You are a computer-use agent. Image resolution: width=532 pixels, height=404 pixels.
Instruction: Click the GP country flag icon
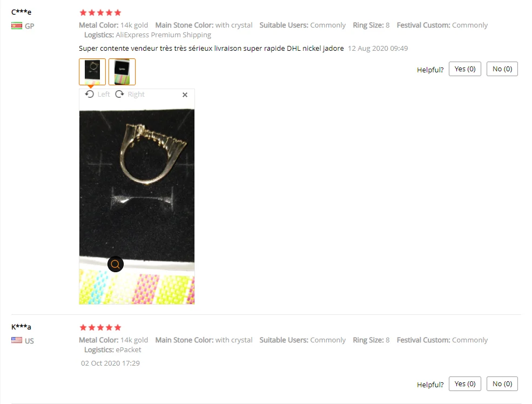click(x=17, y=26)
